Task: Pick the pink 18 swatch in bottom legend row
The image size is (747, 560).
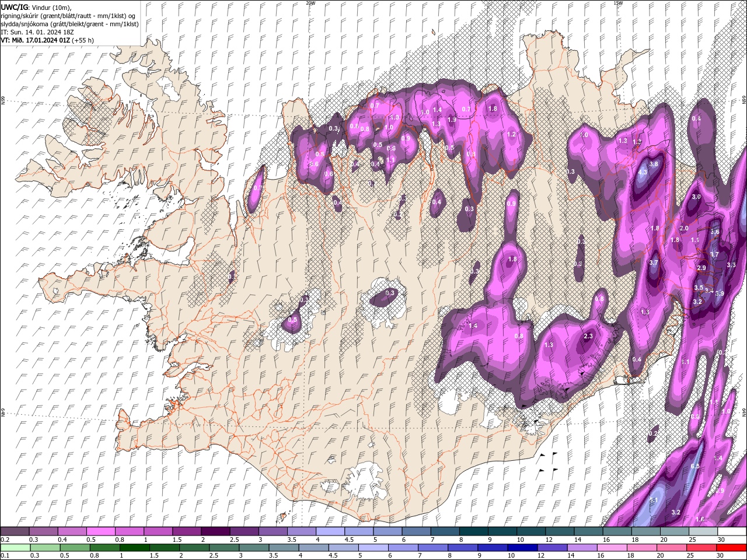Action: click(641, 547)
